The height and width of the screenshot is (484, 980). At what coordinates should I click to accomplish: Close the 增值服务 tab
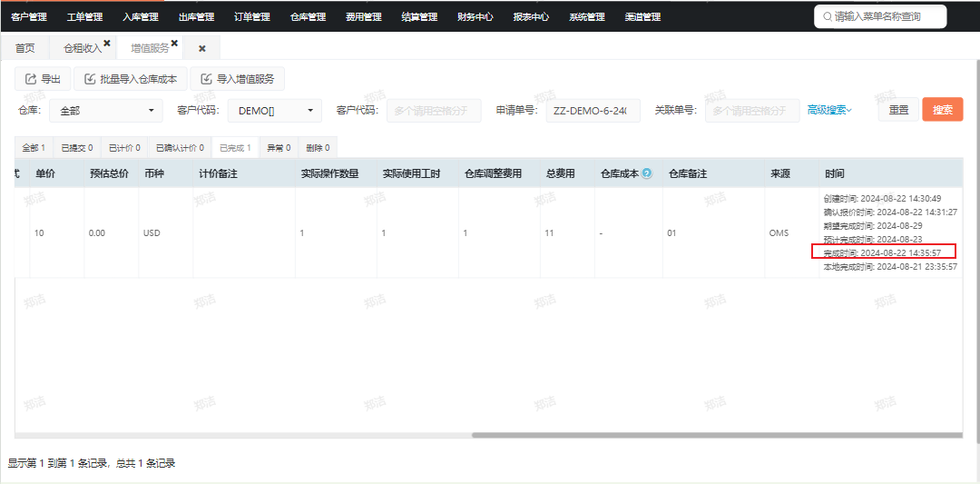[x=174, y=44]
